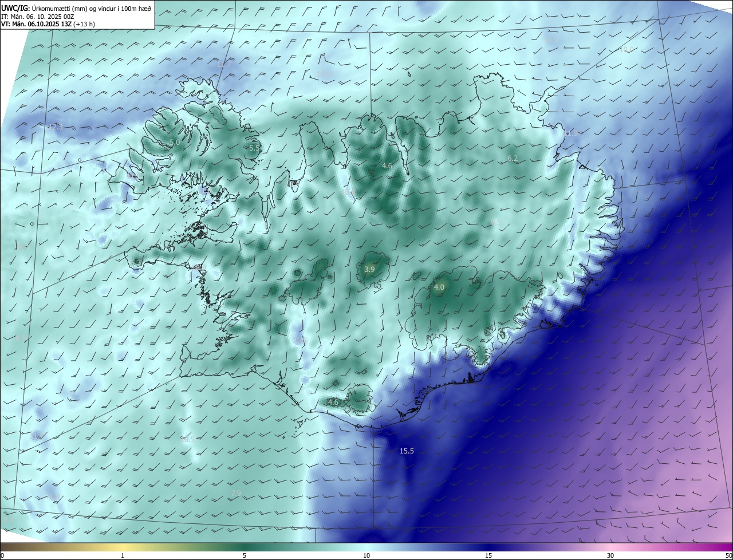Click the 10 tick on the color scale
This screenshot has height=560, width=733.
(x=366, y=555)
